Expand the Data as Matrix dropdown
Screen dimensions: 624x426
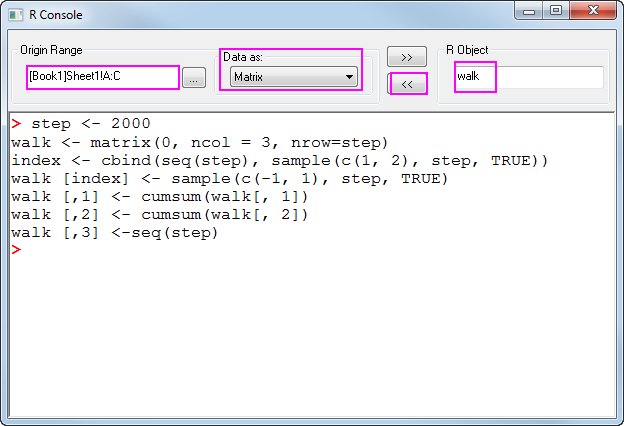[294, 76]
